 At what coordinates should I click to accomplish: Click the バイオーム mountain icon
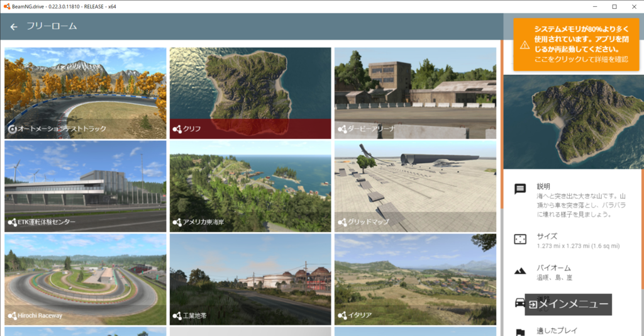tap(520, 271)
